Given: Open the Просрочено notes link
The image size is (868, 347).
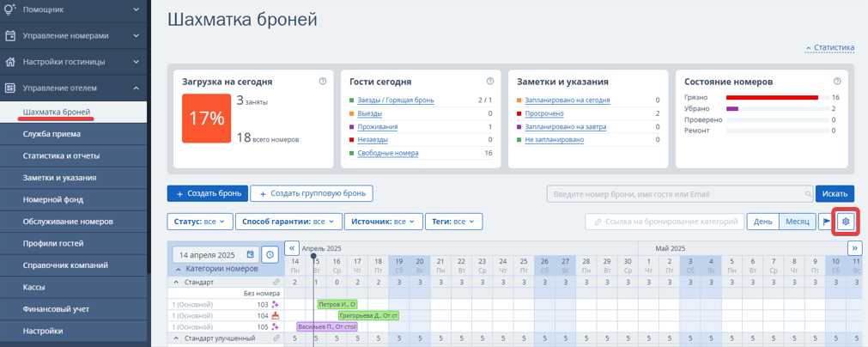Looking at the screenshot, I should pos(544,113).
